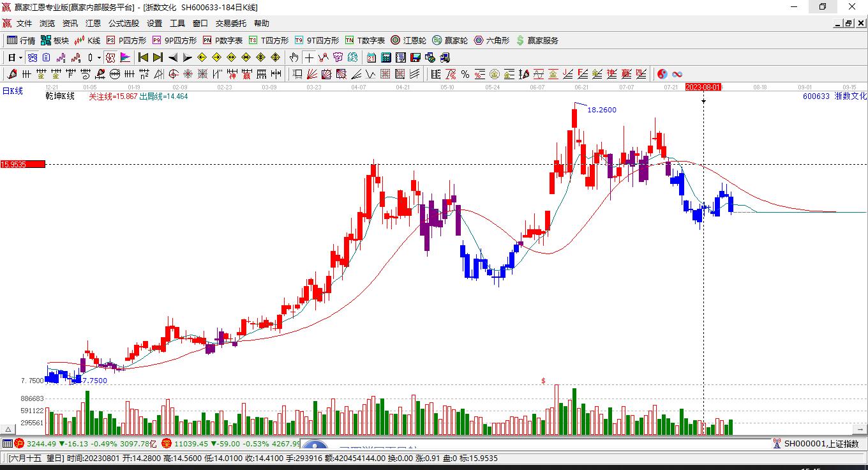
Task: Open the 9P四方形 tool
Action: tap(174, 40)
